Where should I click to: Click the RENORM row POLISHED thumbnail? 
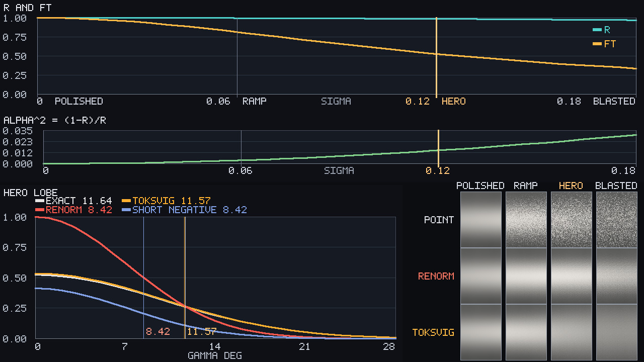tap(481, 276)
